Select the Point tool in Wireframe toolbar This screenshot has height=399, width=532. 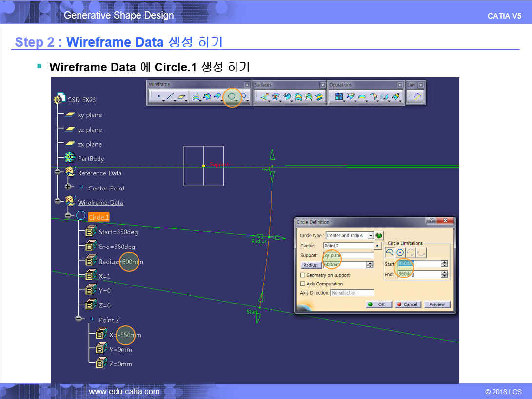(159, 97)
